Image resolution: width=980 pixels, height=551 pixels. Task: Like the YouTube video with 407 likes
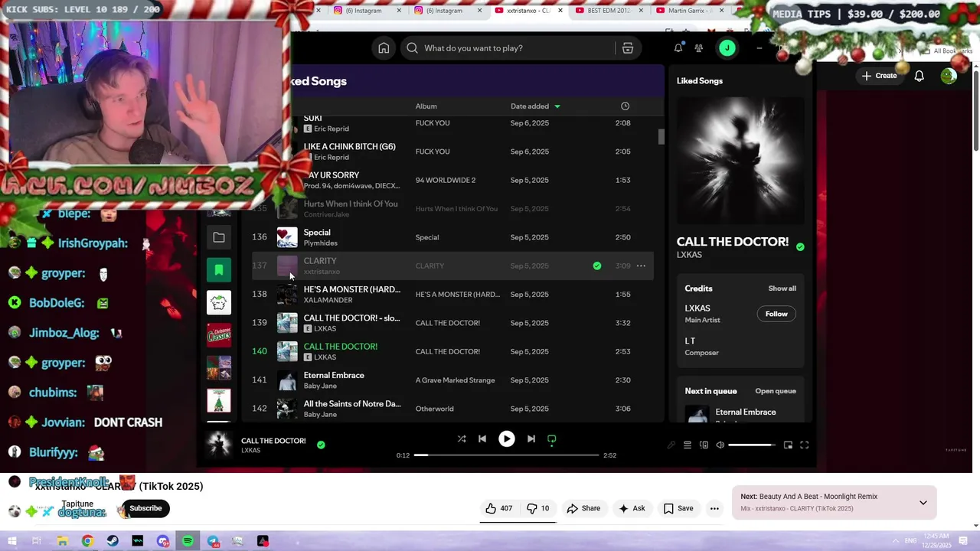click(498, 508)
